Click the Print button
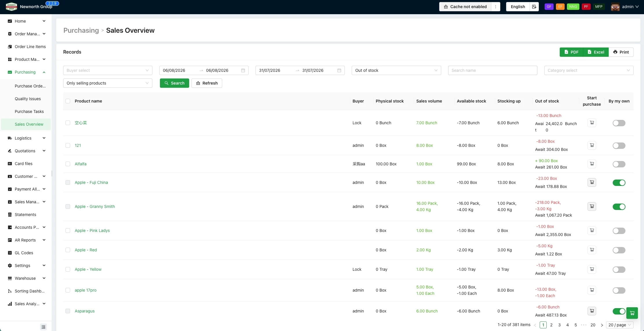This screenshot has height=331, width=644. [x=621, y=52]
